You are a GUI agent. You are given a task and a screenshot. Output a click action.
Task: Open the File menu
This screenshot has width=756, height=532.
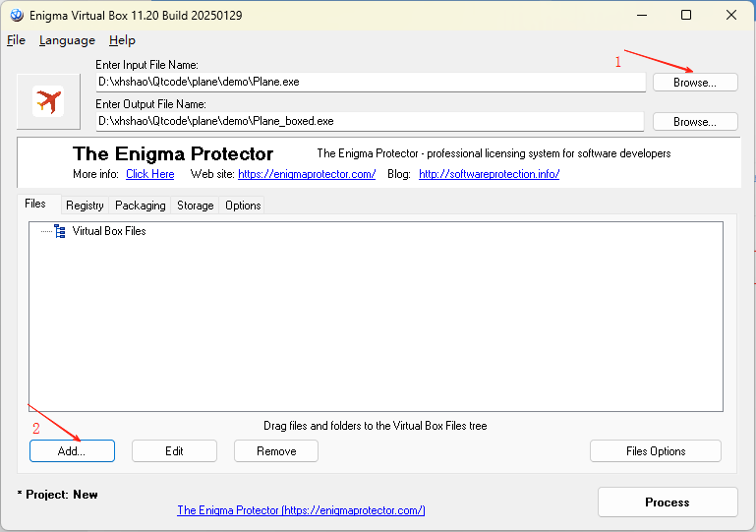coord(16,40)
